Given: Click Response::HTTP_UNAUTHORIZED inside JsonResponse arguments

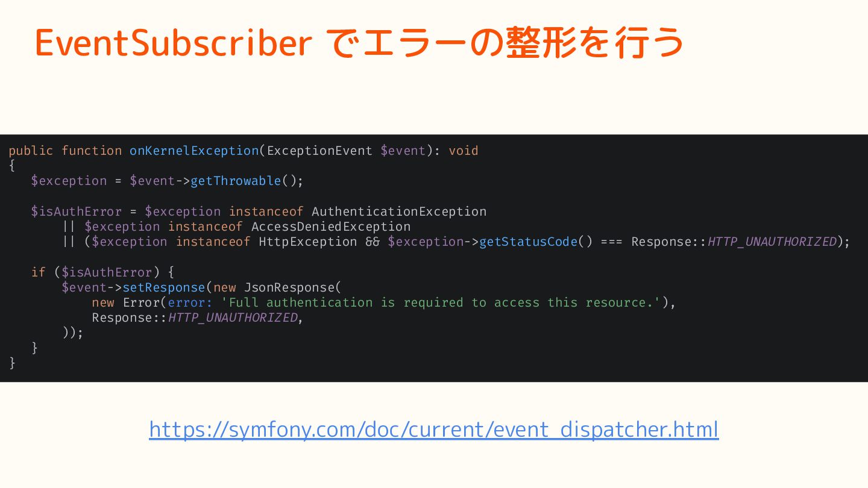Looking at the screenshot, I should [x=195, y=318].
